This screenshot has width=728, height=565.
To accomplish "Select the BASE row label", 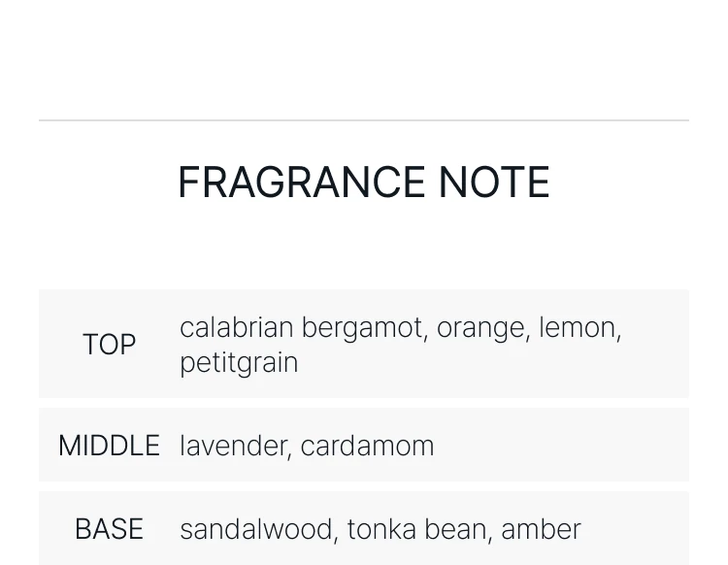I will point(109,529).
